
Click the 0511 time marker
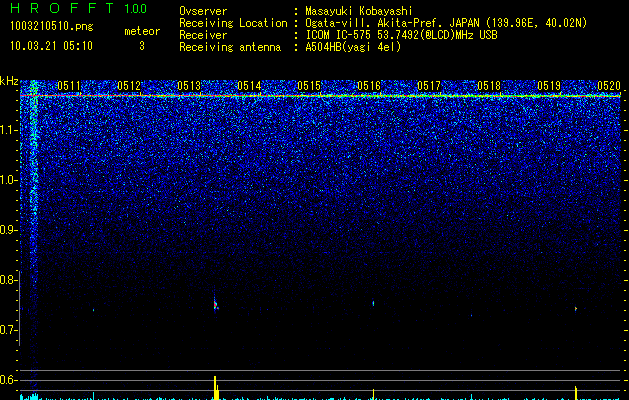[x=69, y=86]
